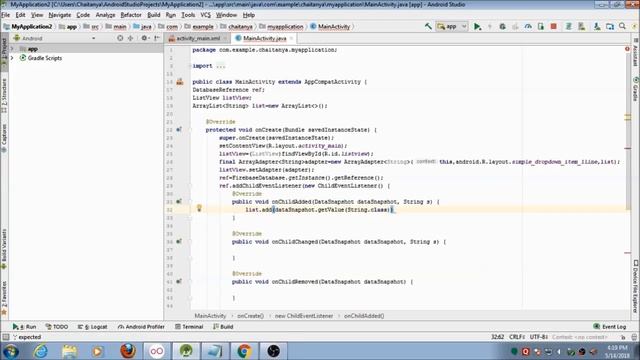Hide the Project panel icon

157,38
